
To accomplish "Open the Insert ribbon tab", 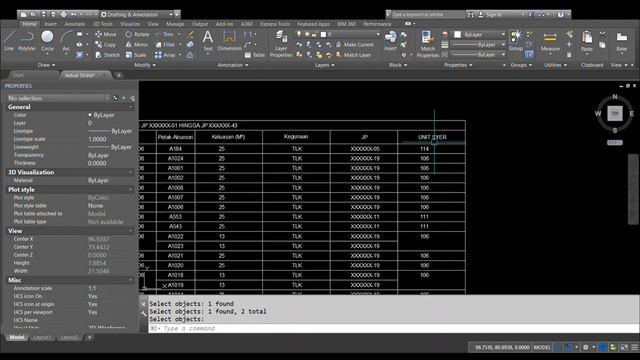I will pos(50,24).
